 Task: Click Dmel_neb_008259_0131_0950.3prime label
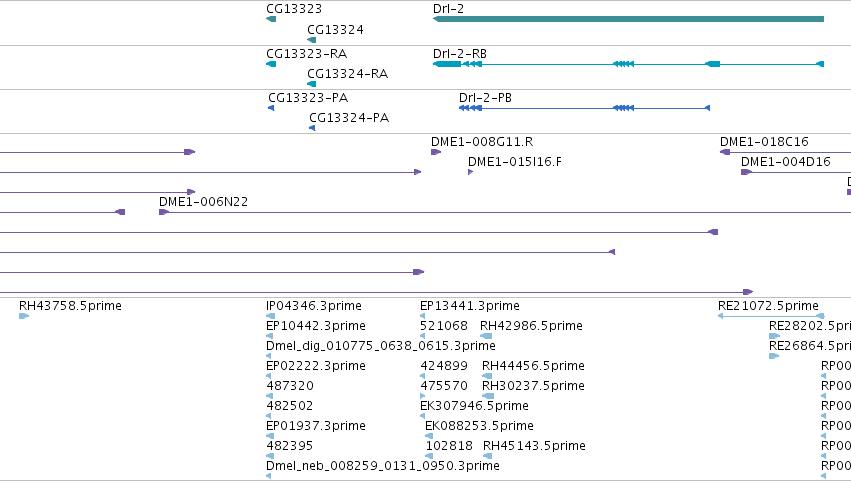click(383, 466)
